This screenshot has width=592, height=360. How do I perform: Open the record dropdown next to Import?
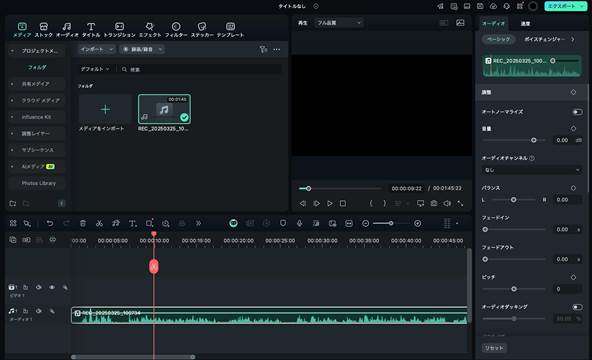[x=142, y=49]
